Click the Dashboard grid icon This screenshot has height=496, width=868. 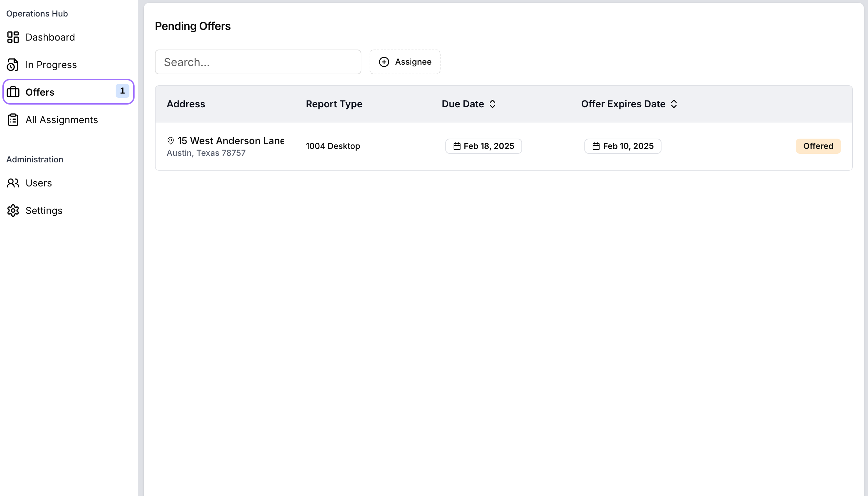click(13, 37)
